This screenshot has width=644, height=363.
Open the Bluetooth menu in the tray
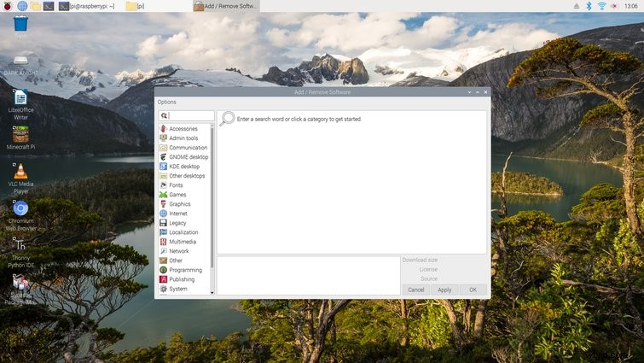[x=589, y=6]
